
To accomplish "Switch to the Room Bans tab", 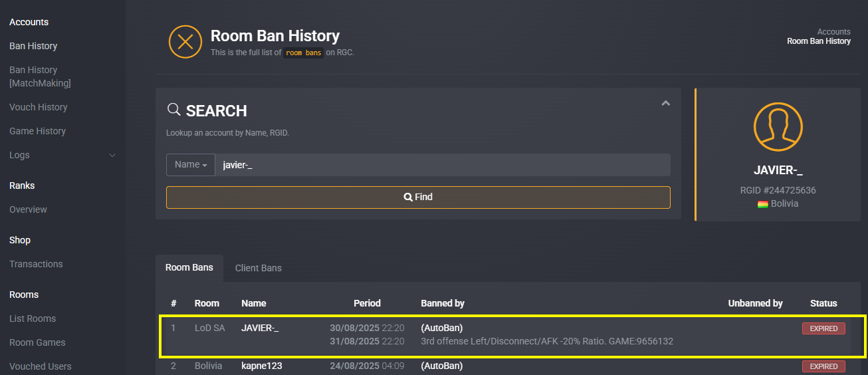I will pos(189,267).
